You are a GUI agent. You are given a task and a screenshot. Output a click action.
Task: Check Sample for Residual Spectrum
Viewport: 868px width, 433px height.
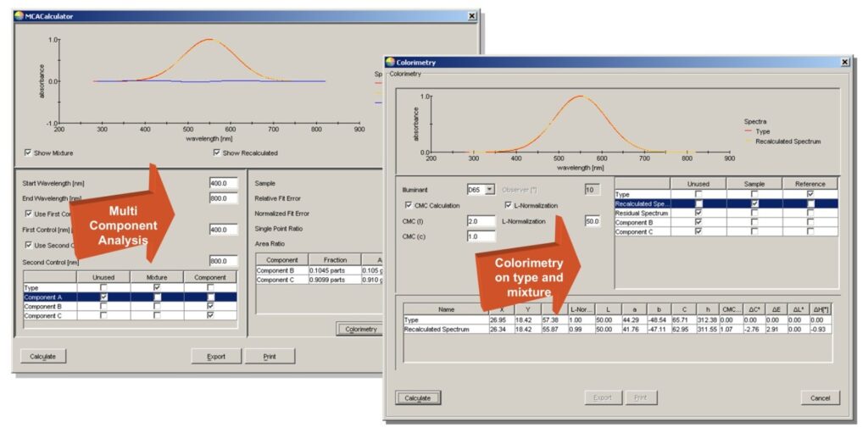tap(754, 214)
